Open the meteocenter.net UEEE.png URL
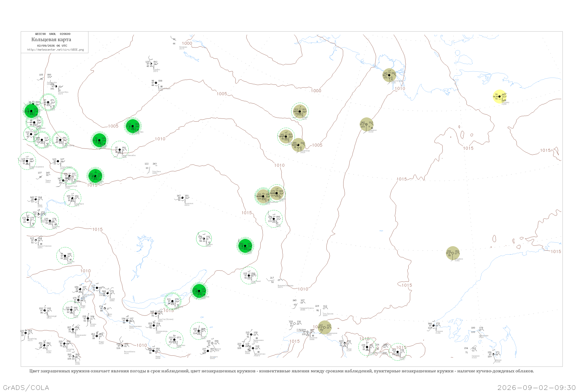Image resolution: width=588 pixels, height=392 pixels. coord(55,50)
